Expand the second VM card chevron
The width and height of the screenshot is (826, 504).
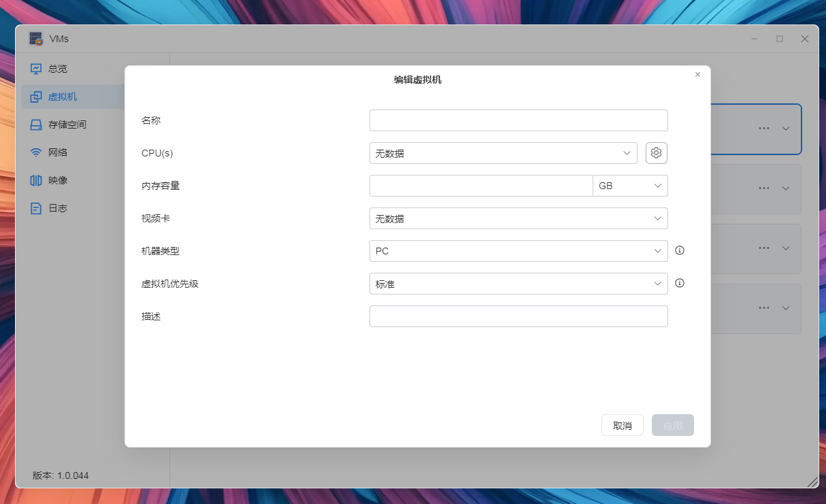click(x=786, y=188)
